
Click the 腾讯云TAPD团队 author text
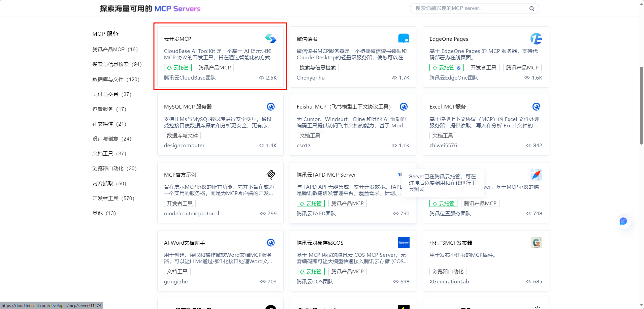click(x=316, y=214)
